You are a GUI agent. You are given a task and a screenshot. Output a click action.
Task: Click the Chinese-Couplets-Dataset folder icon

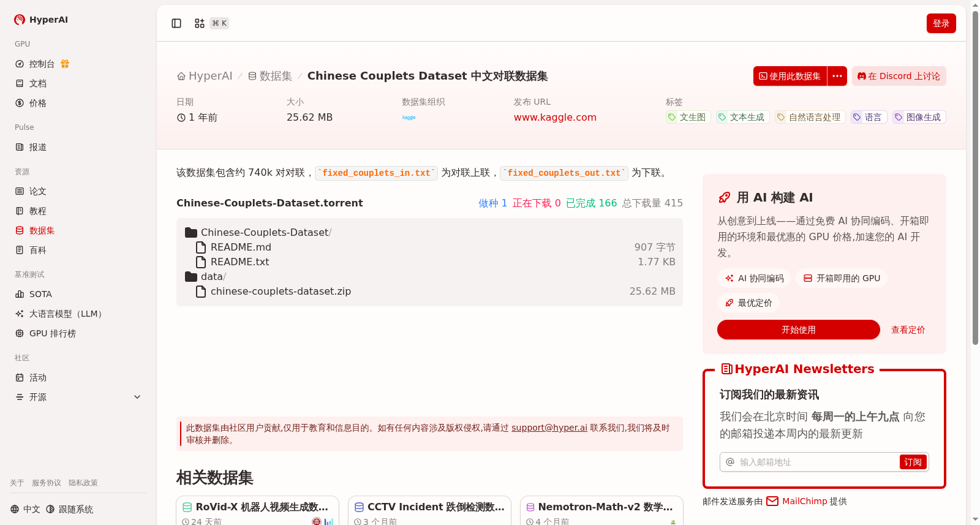pyautogui.click(x=191, y=233)
